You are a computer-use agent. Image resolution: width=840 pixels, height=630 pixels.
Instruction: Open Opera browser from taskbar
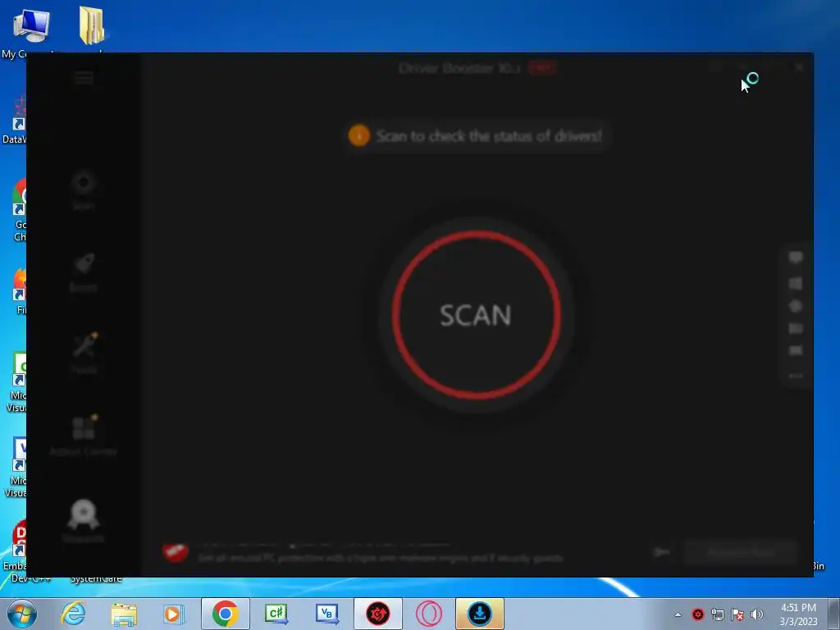[x=428, y=614]
